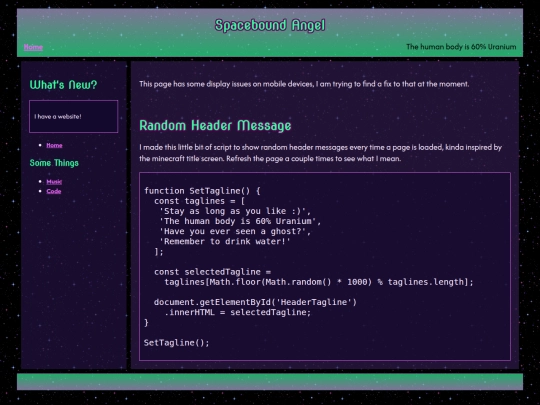Click the 'Have you ever seen a ghost?' string
This screenshot has height=405, width=540.
pos(235,231)
